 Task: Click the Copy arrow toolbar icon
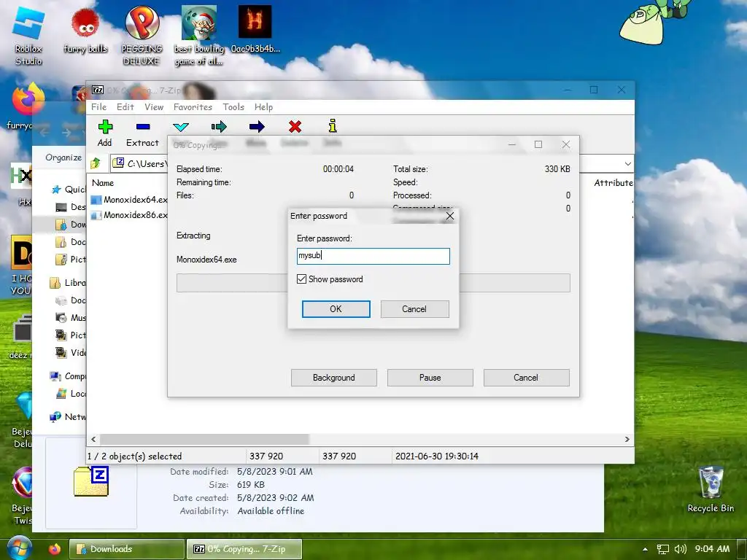point(219,127)
